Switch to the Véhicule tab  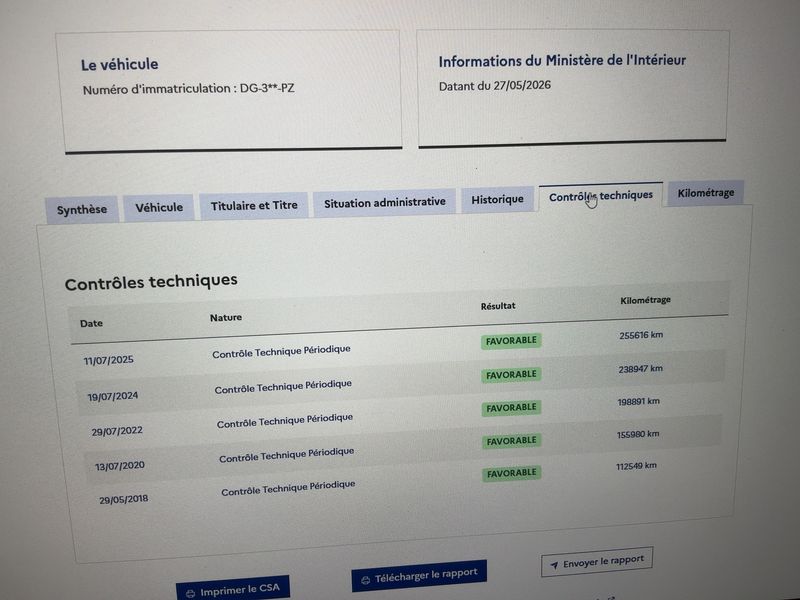point(159,208)
